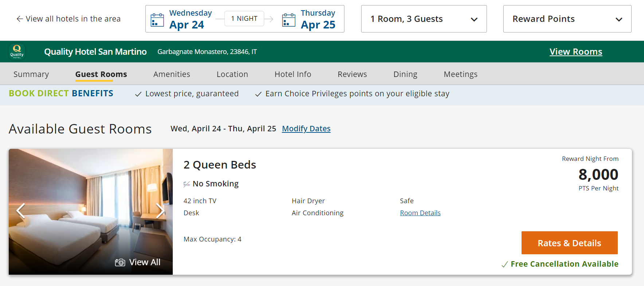This screenshot has width=644, height=286.
Task: Click the check-out calendar icon
Action: 289,20
